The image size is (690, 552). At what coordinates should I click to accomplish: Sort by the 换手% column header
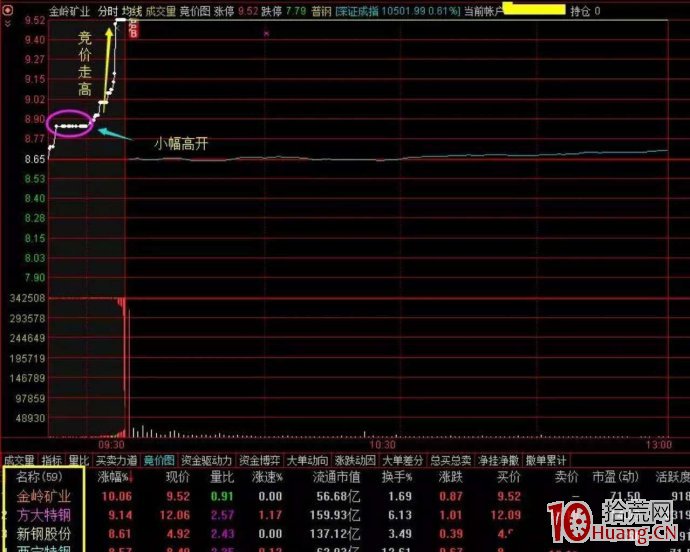point(396,477)
